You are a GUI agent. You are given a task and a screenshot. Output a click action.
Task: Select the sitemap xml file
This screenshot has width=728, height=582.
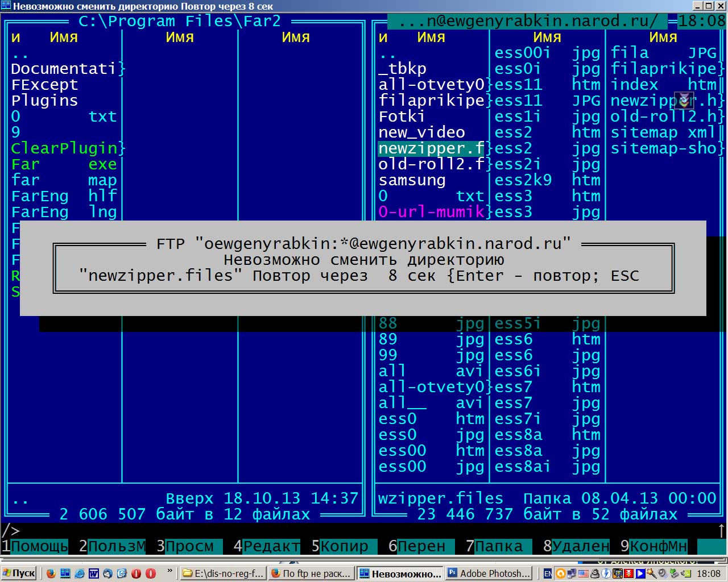[663, 132]
